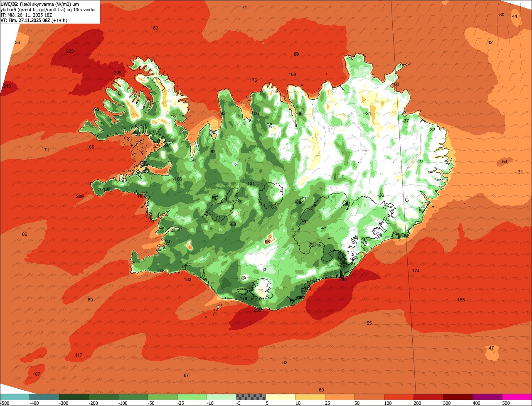
Task: Click the '44' value on the map
Action: [x=515, y=16]
